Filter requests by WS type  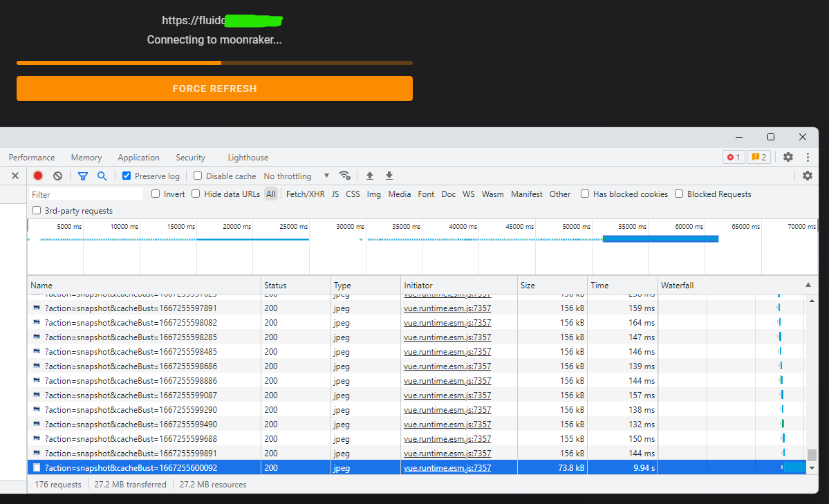point(468,194)
